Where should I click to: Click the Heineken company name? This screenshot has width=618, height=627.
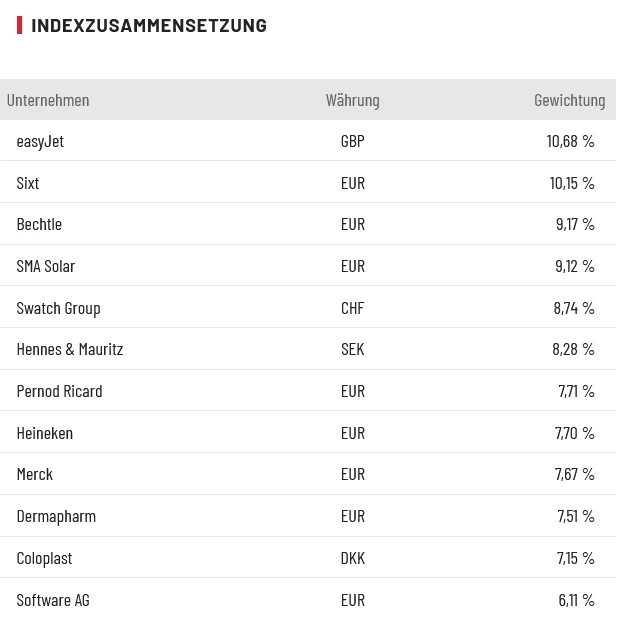coord(45,433)
